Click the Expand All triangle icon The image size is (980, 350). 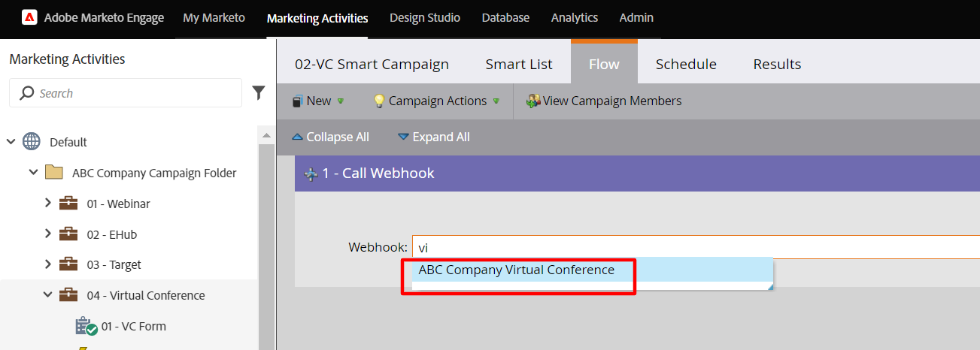[x=403, y=137]
